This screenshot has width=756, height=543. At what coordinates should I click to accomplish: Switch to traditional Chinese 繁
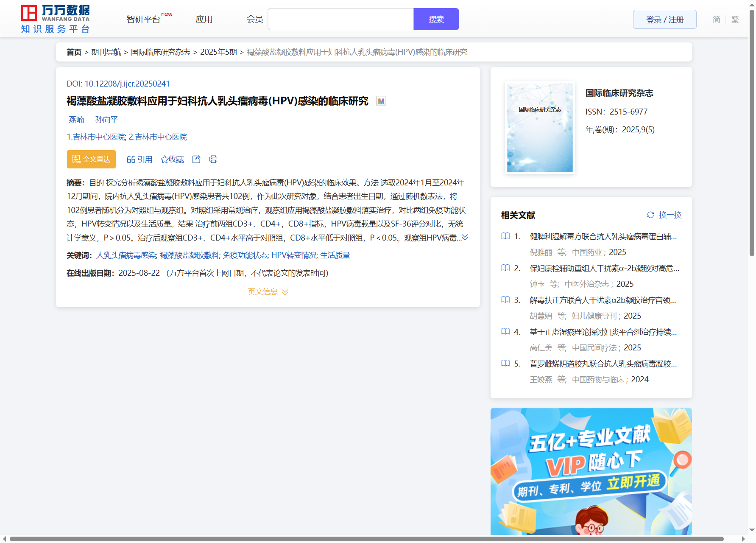click(735, 20)
